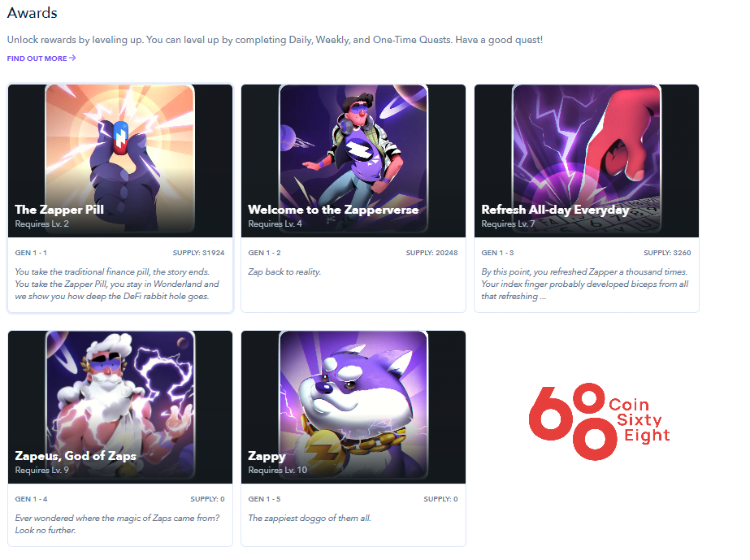
Task: Open the FIND OUT MORE link
Action: pos(37,59)
